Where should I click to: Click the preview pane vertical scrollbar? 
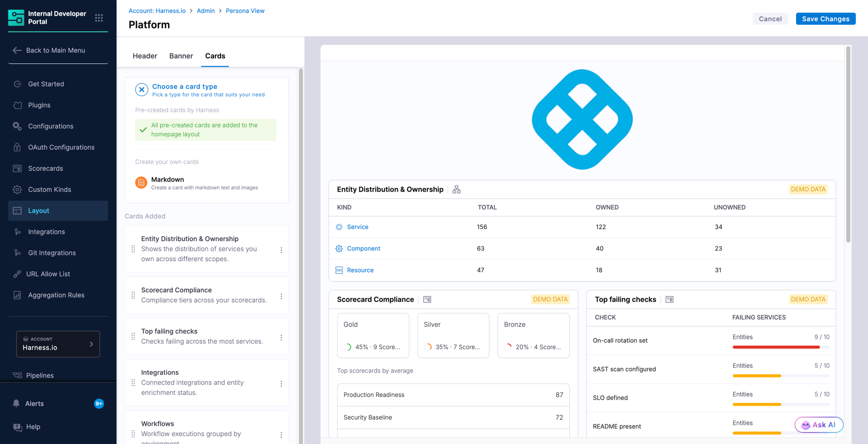coord(848,144)
